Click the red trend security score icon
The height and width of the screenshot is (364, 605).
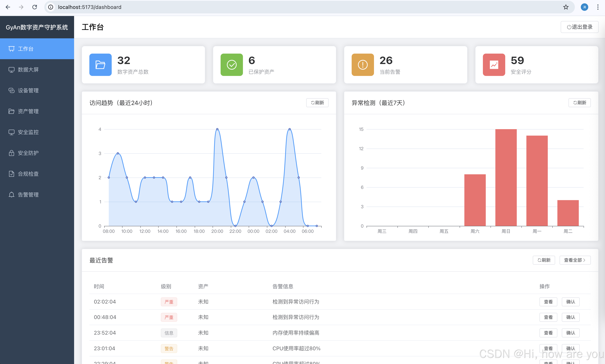[x=494, y=65]
